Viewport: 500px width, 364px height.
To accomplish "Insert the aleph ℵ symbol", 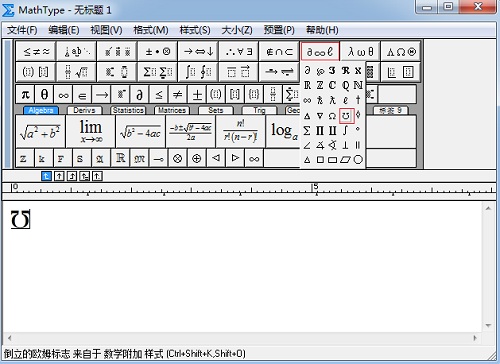I will pyautogui.click(x=358, y=70).
